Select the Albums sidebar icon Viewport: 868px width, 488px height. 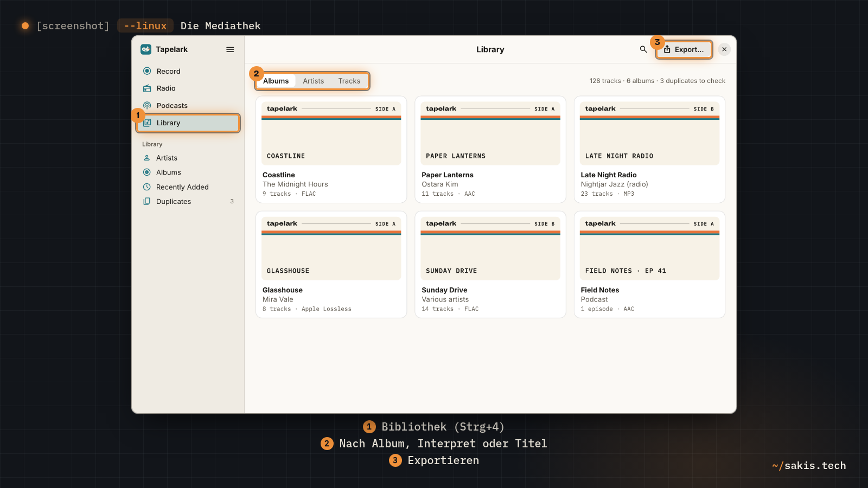(x=146, y=172)
